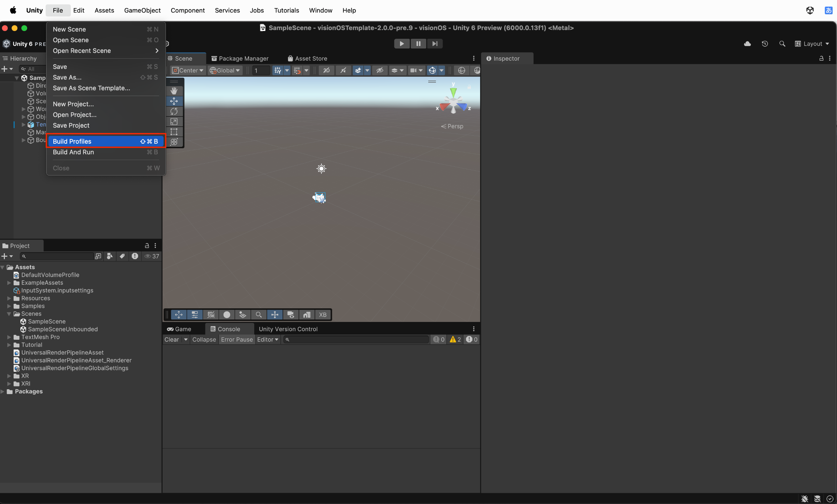This screenshot has width=837, height=504.
Task: Click the sun light gizmo
Action: tap(321, 169)
